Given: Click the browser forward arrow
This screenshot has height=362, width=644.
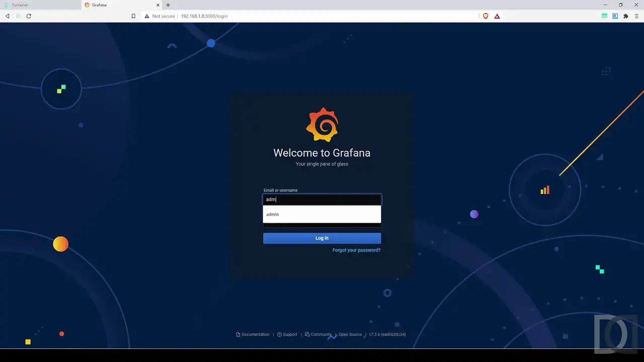Looking at the screenshot, I should pos(18,16).
